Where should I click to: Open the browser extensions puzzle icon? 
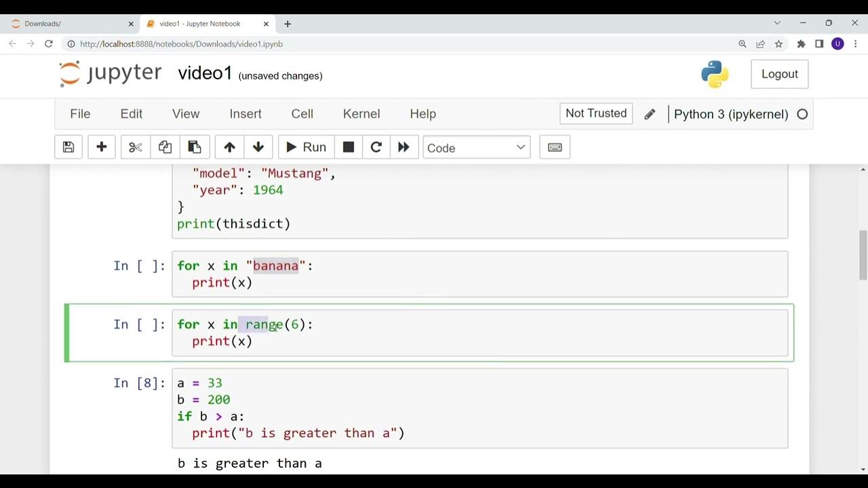pos(801,44)
